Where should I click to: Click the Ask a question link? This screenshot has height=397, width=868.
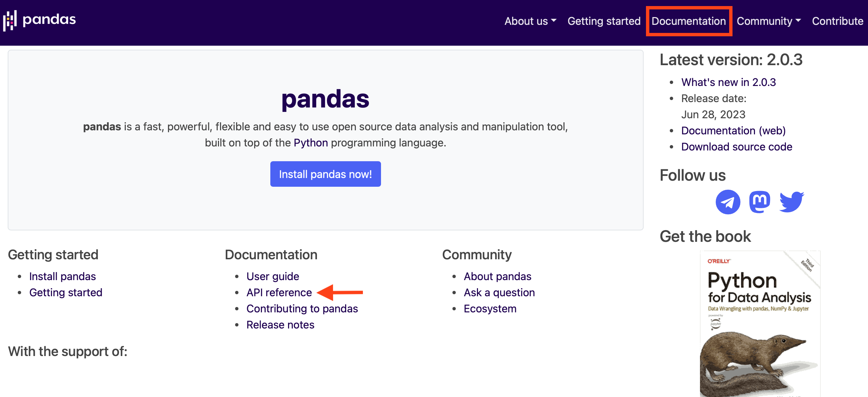click(x=499, y=293)
